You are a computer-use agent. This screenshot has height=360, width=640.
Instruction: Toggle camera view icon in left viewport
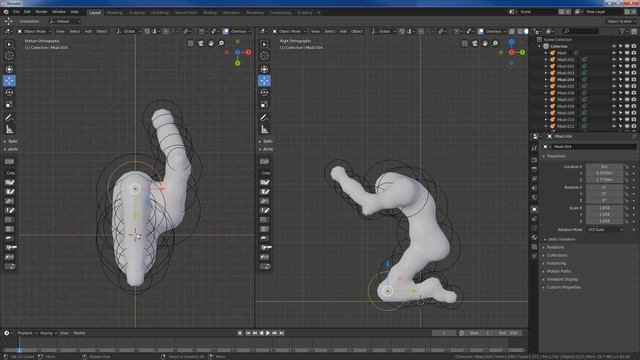coord(201,43)
